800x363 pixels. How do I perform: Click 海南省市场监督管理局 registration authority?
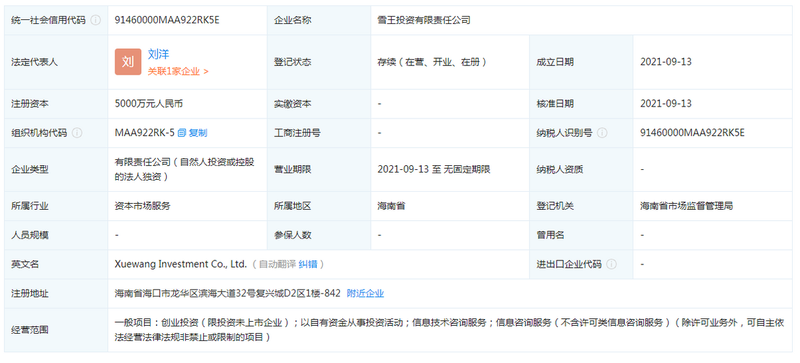click(687, 206)
